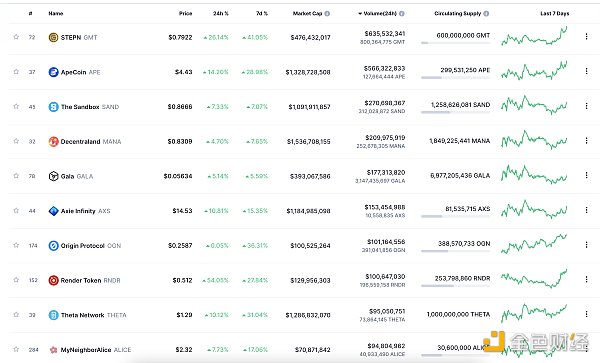Open the three-dot menu for ApeCoin
This screenshot has height=363, width=600.
(x=586, y=71)
